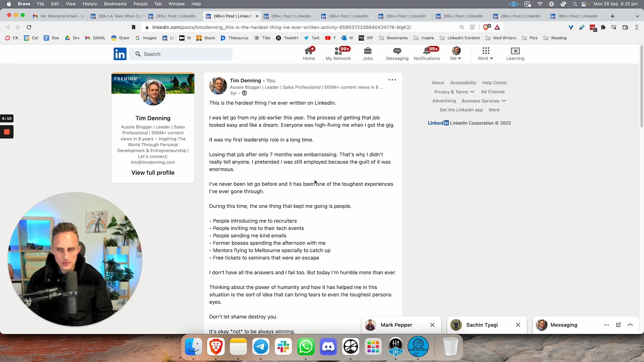Toggle Brave Shields lion icon
Screen dimensions: 644x362
(486, 27)
